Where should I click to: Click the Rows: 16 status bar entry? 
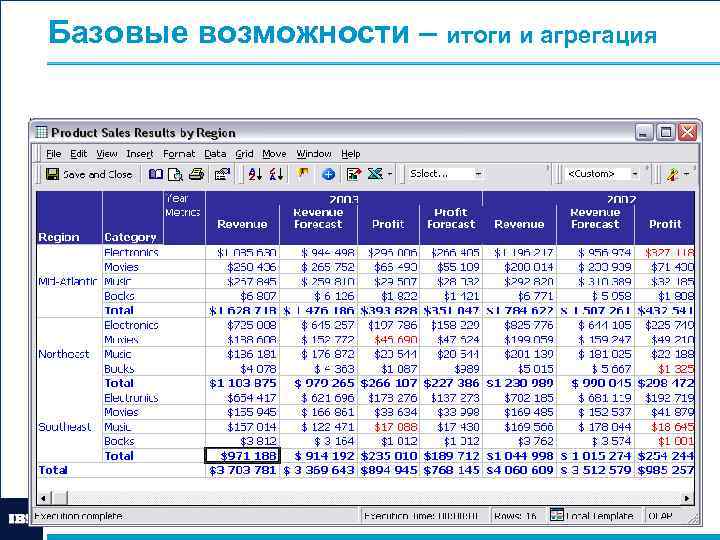click(515, 516)
